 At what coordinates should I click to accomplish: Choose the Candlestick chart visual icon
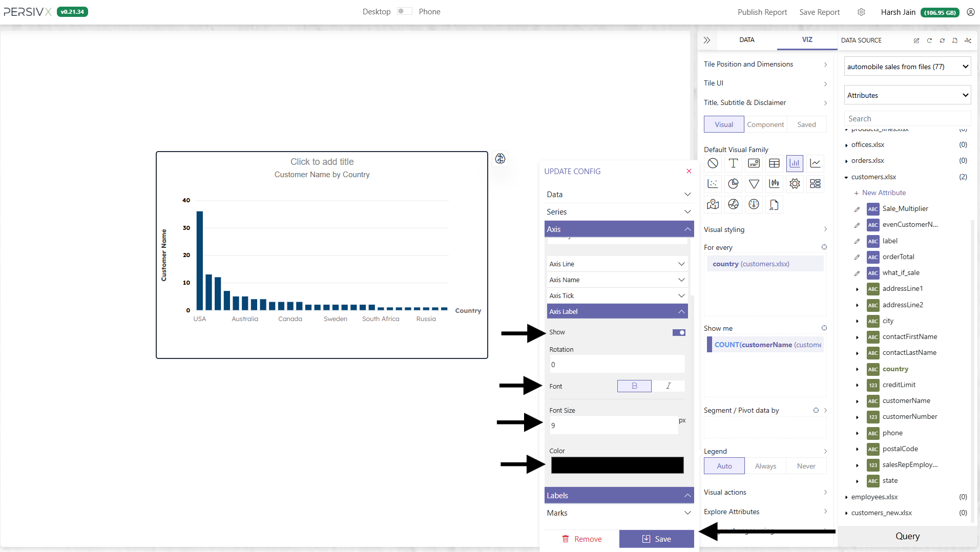pyautogui.click(x=774, y=183)
